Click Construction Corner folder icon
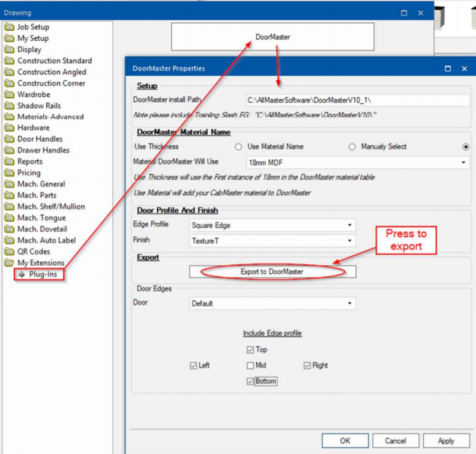The width and height of the screenshot is (476, 454). point(10,83)
